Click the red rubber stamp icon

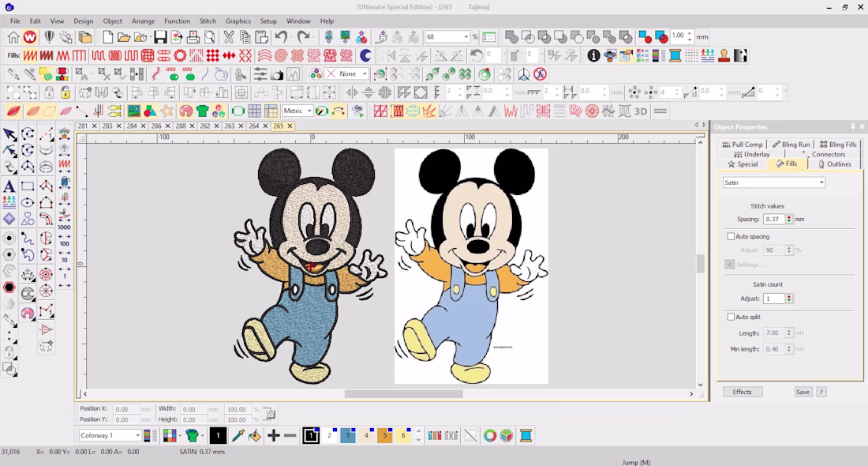(x=724, y=55)
